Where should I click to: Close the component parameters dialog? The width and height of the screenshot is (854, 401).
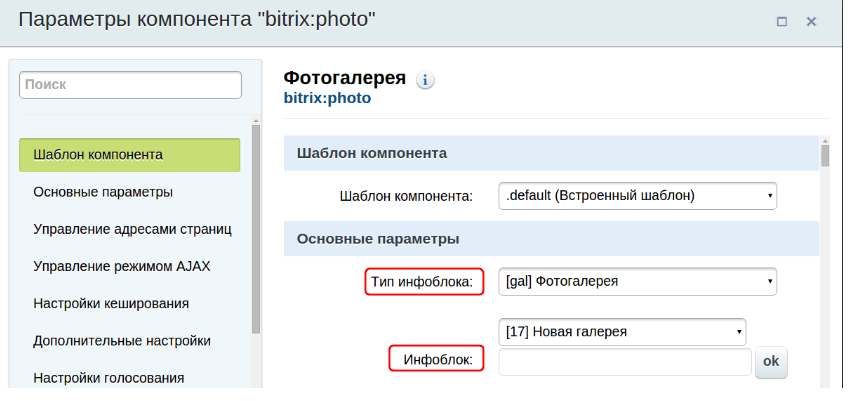click(x=811, y=21)
